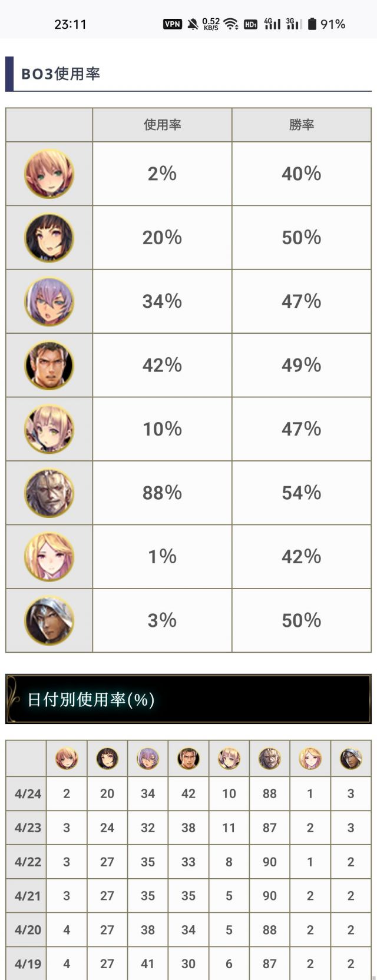Select the 4/24 date row label
This screenshot has height=980, width=377.
tap(27, 793)
